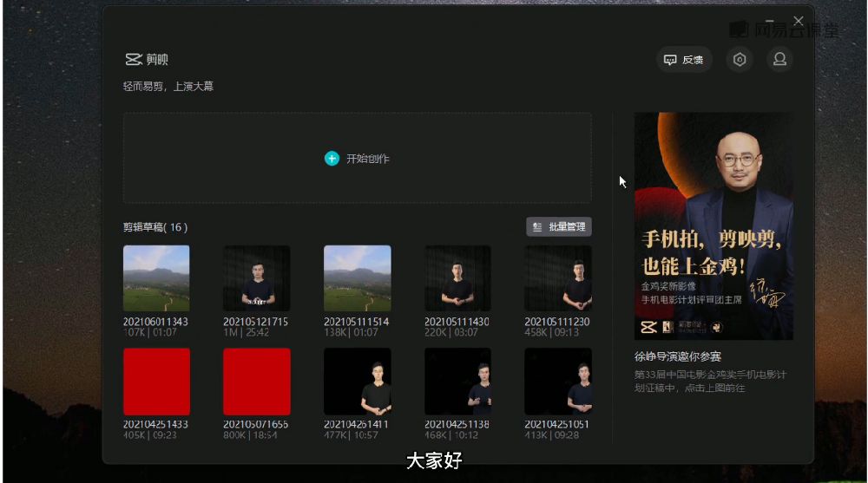The height and width of the screenshot is (483, 868).
Task: Open the user account profile icon
Action: (x=780, y=59)
